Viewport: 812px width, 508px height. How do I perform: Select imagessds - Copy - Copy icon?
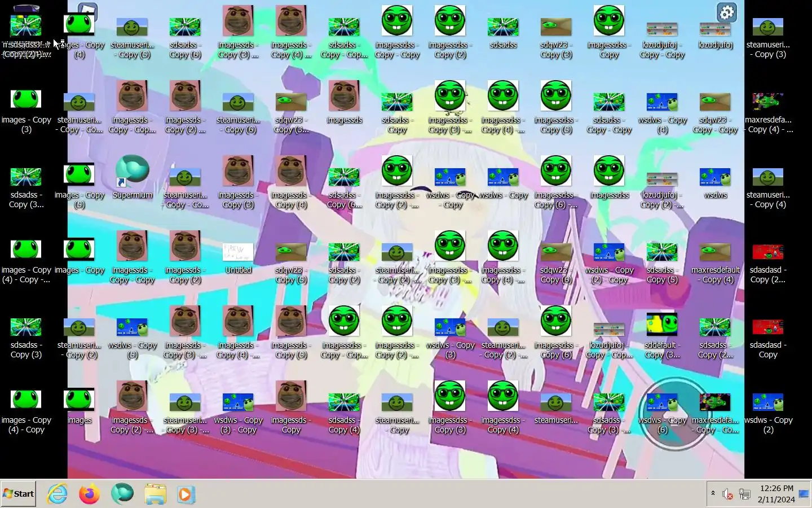coord(133,257)
